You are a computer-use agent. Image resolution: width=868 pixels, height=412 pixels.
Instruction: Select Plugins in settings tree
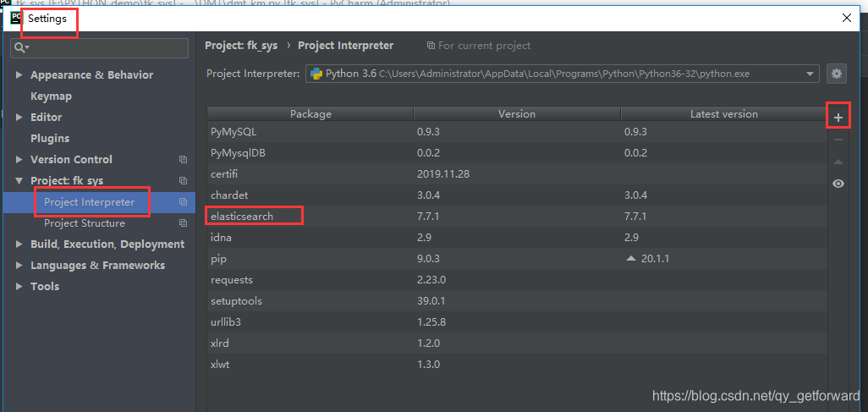[x=50, y=139]
